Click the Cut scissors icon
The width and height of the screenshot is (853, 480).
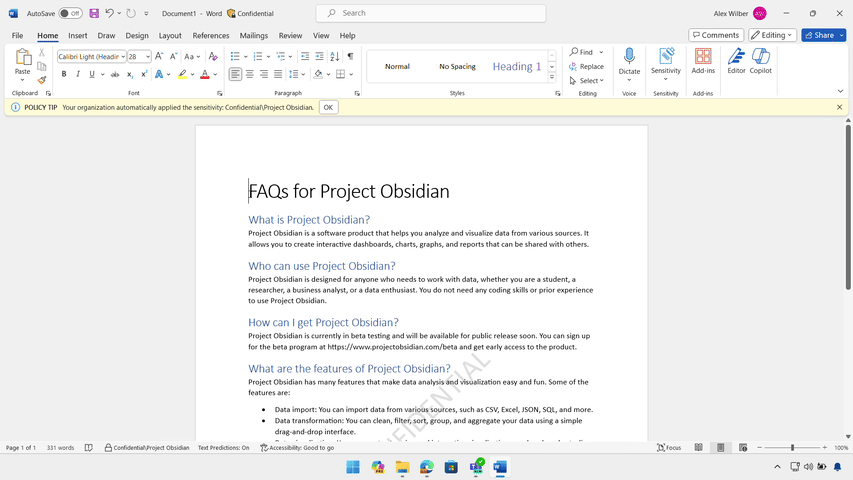(42, 53)
